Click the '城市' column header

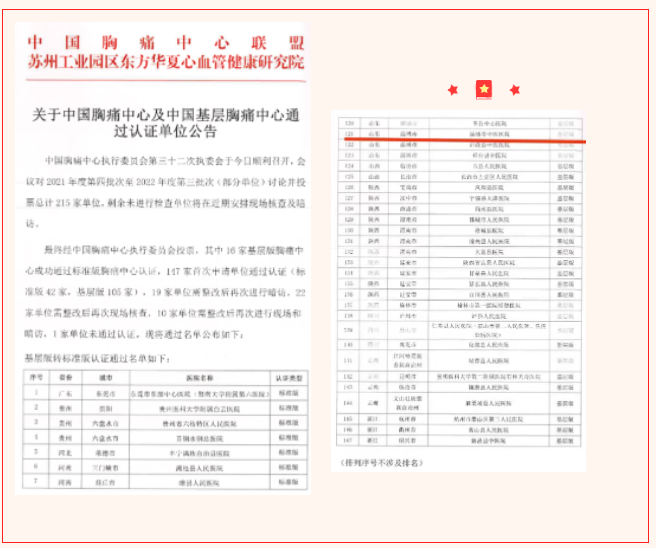(x=105, y=377)
